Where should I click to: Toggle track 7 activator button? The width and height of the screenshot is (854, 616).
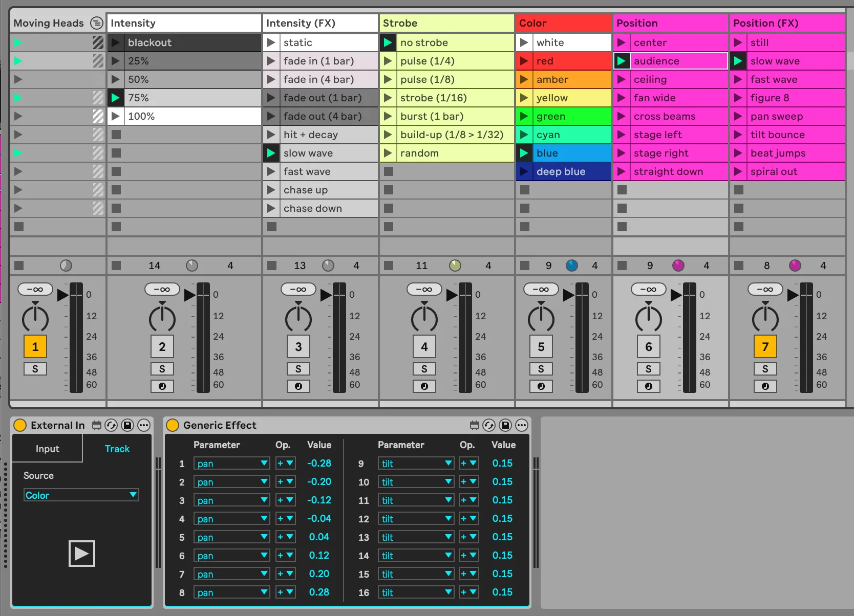click(x=765, y=347)
